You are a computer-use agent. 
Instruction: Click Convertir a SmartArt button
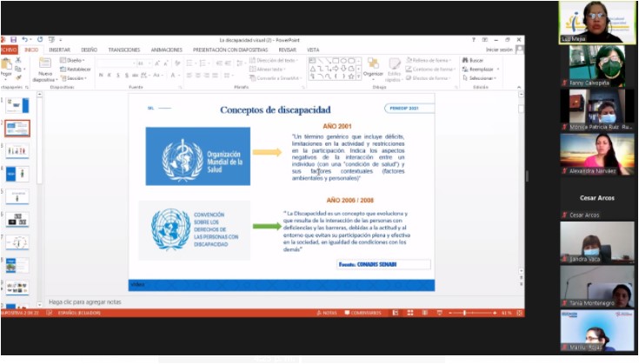point(275,78)
